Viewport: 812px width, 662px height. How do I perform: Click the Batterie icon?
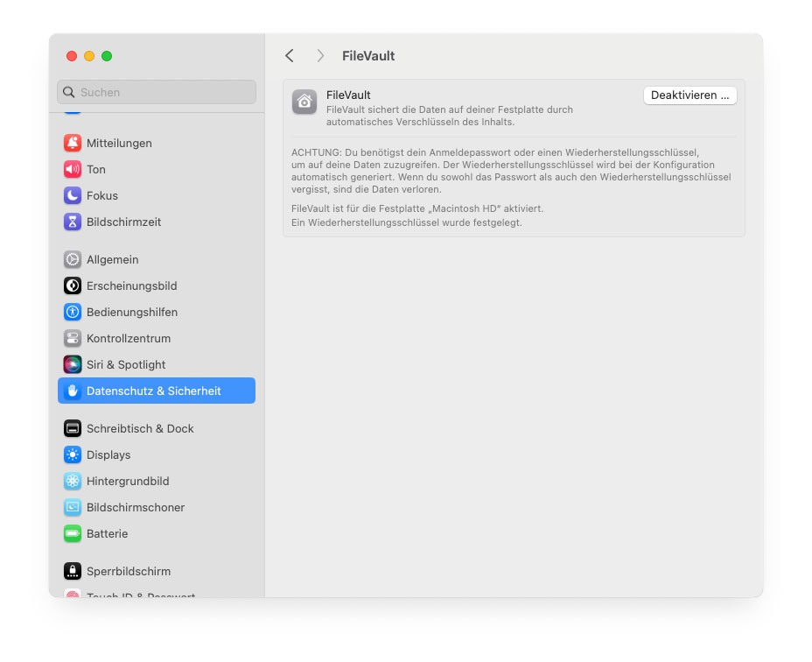point(73,533)
